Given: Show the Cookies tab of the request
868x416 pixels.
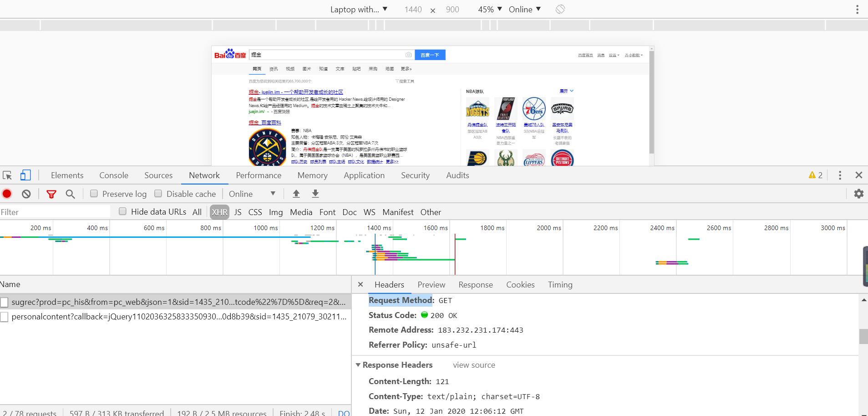Looking at the screenshot, I should point(520,285).
